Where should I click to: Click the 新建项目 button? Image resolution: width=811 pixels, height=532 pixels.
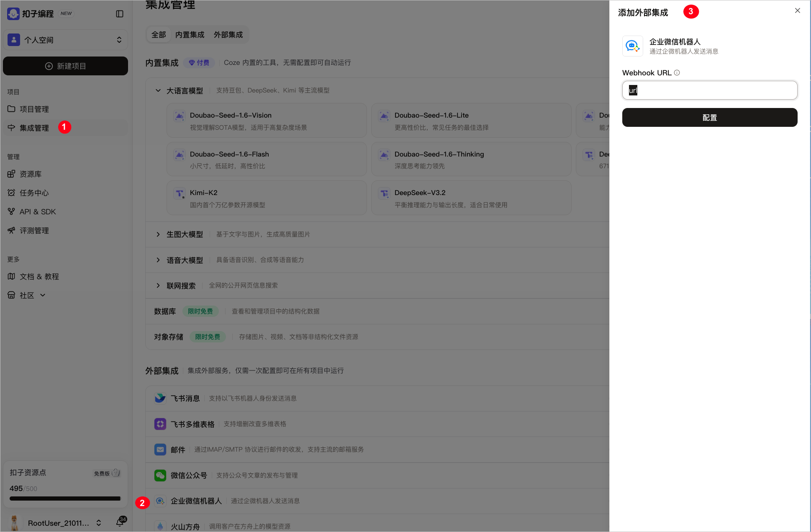point(65,66)
